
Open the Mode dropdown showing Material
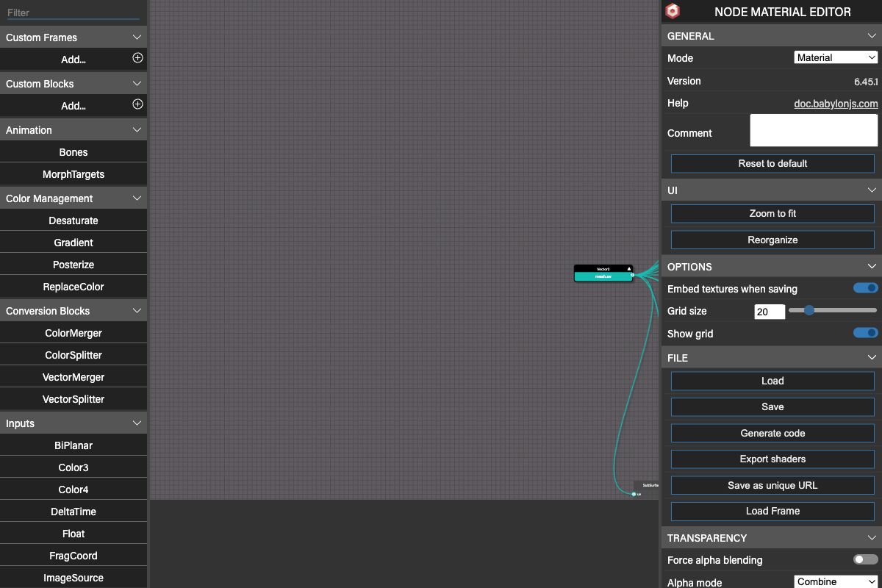[x=836, y=57]
